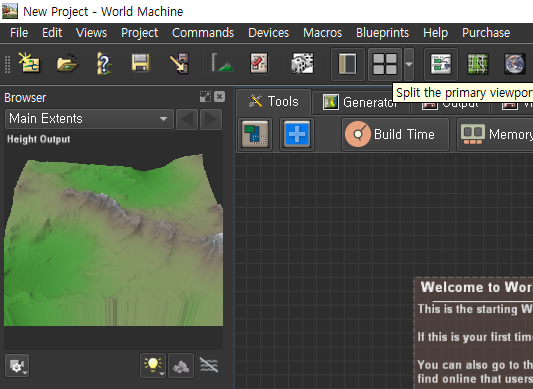This screenshot has width=533, height=389.
Task: Open the Views menu
Action: click(91, 33)
